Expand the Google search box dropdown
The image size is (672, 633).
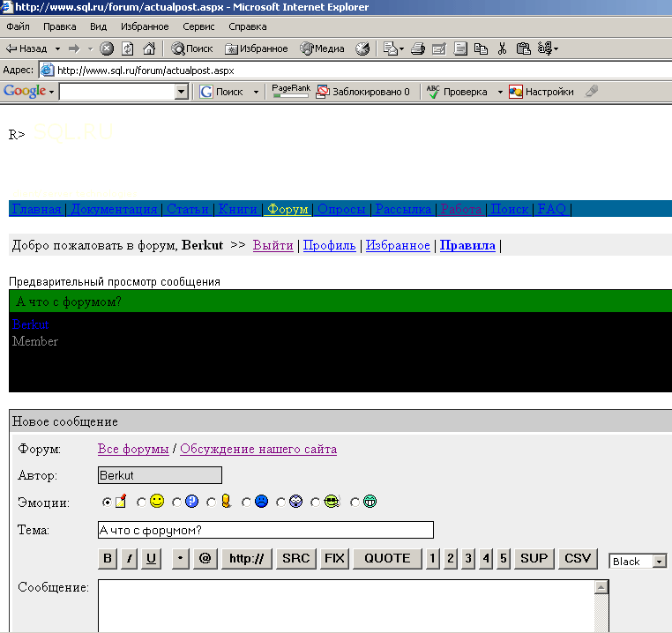182,92
